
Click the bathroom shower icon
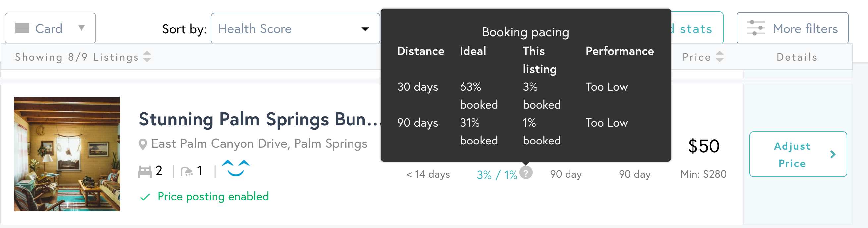tap(186, 172)
